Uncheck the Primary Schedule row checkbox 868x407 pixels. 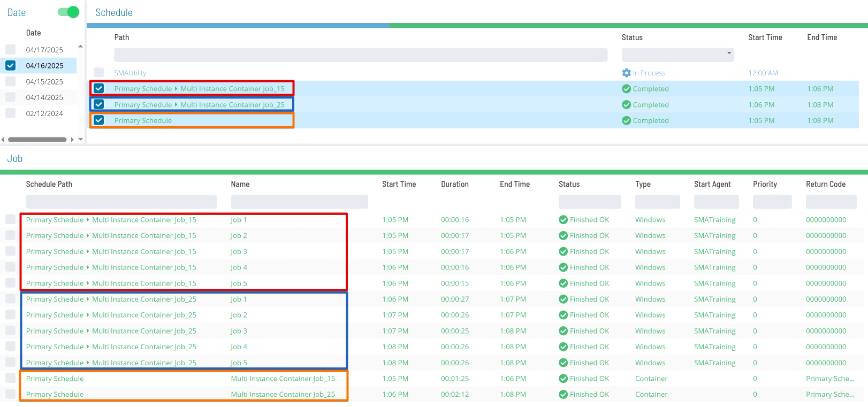coord(99,120)
